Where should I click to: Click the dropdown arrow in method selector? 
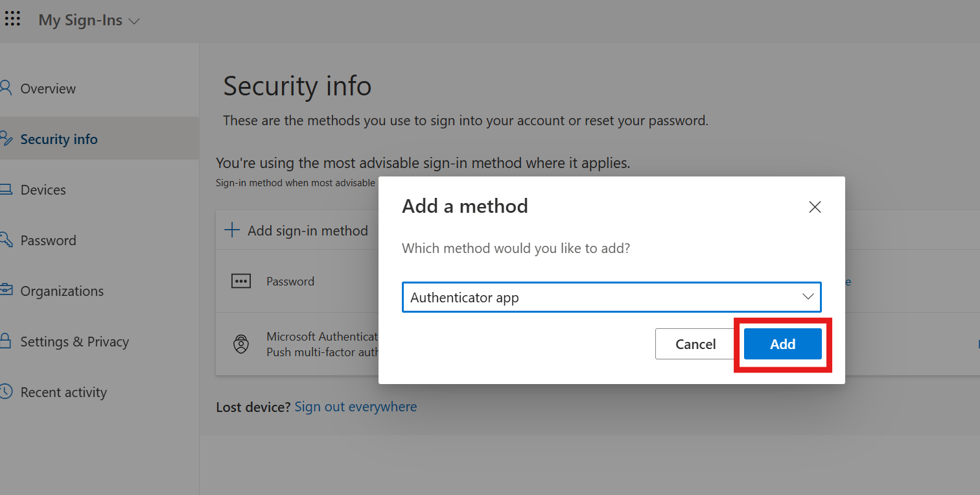pyautogui.click(x=808, y=297)
